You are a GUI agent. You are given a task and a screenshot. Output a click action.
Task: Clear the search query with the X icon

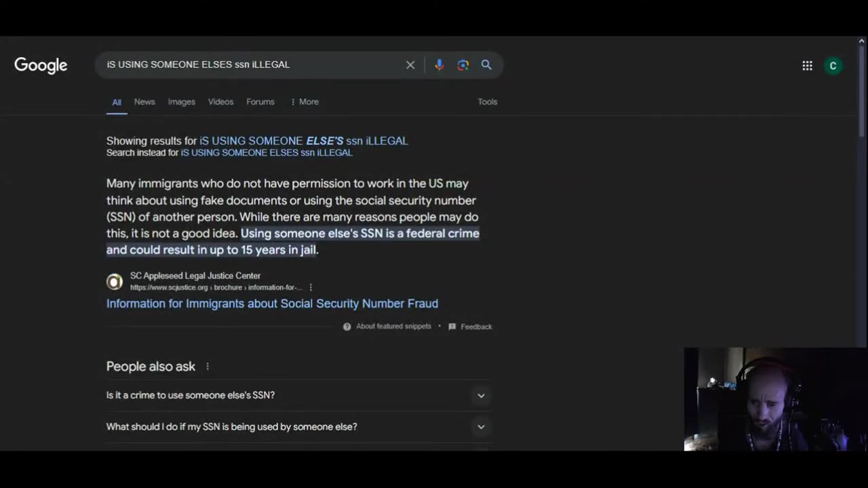coord(410,65)
